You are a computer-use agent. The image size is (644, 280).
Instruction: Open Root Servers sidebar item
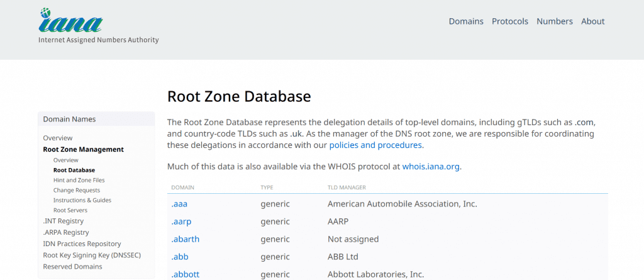pyautogui.click(x=70, y=210)
